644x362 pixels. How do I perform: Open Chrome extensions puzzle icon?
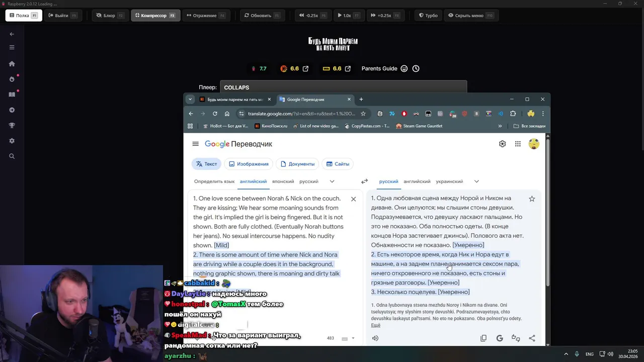pos(513,114)
